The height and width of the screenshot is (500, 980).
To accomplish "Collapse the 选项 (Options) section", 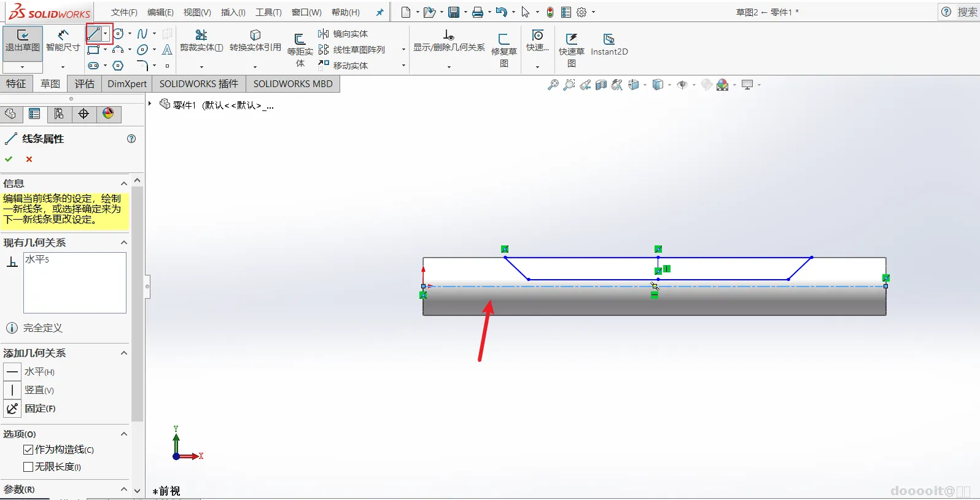I will 124,434.
